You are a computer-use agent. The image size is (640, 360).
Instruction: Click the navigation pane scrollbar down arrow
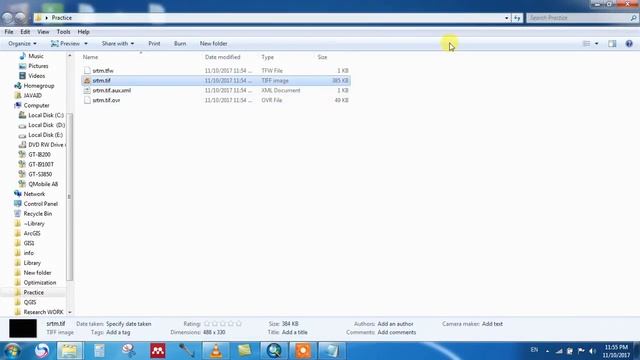70,312
